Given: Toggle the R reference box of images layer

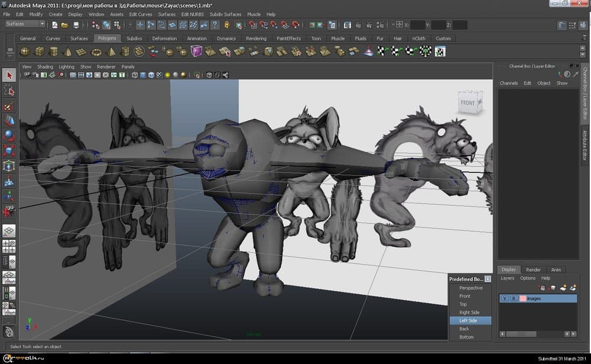Looking at the screenshot, I should (x=514, y=299).
